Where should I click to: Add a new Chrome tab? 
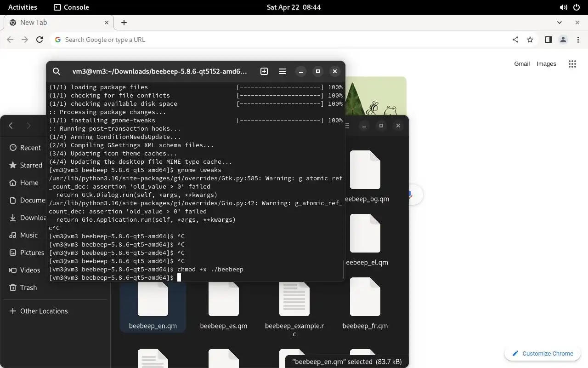(124, 22)
